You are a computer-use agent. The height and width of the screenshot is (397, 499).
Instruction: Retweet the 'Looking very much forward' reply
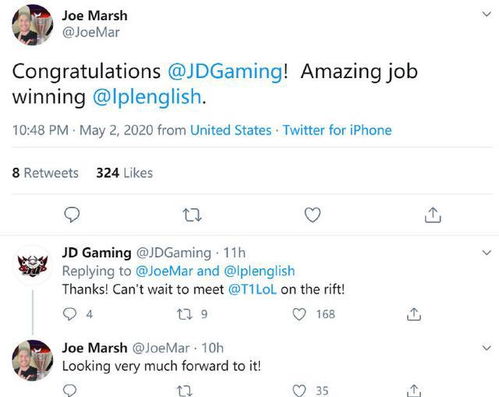click(x=185, y=391)
